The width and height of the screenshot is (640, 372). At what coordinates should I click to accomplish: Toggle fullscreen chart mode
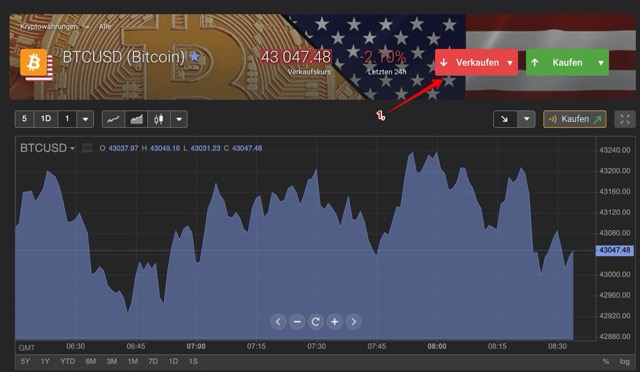pos(625,119)
